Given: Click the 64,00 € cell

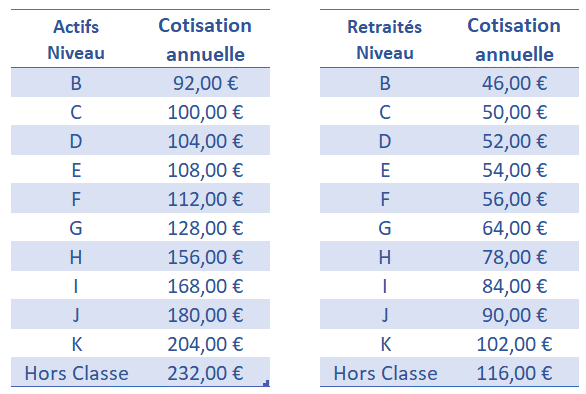Looking at the screenshot, I should [515, 228].
